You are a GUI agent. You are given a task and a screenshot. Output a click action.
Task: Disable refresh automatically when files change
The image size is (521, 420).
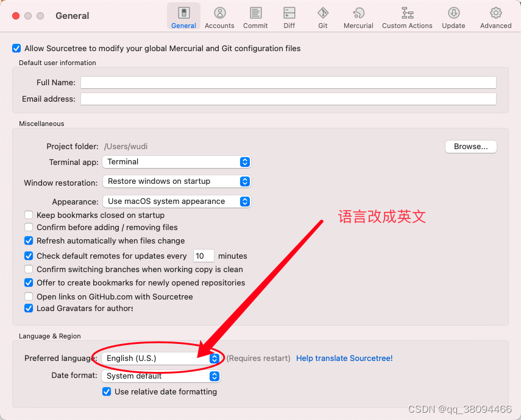tap(28, 240)
